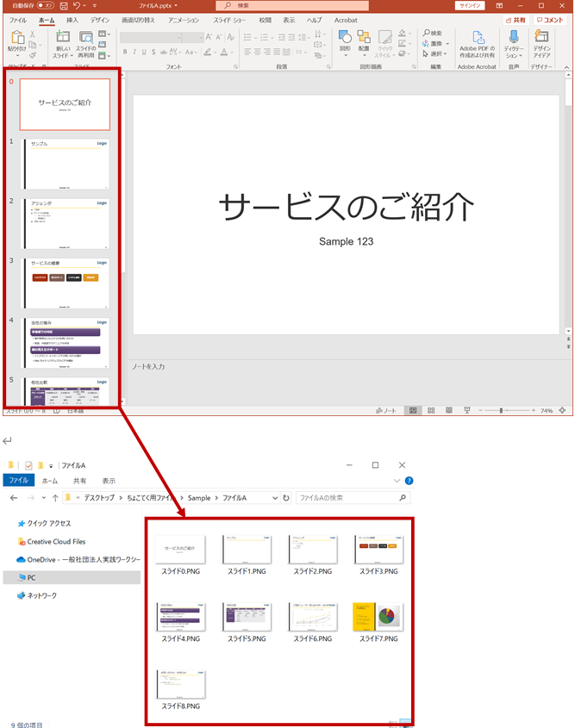Open the Shapes gallery icon
Viewport: 575px width, 728px height.
coord(345,40)
